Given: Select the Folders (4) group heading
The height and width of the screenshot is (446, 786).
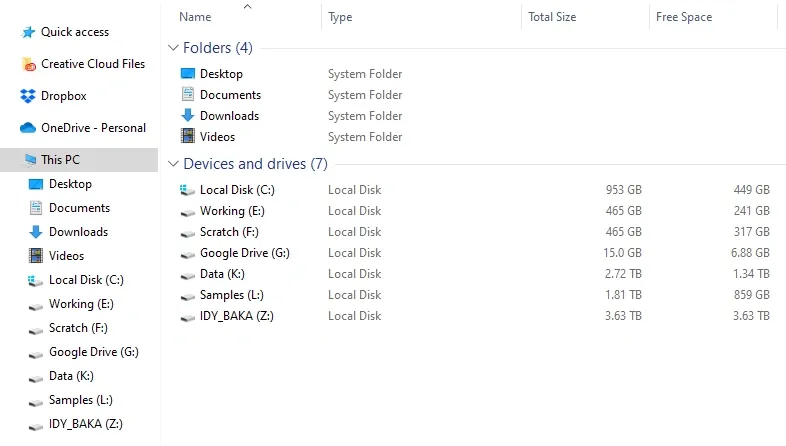Looking at the screenshot, I should [x=218, y=48].
